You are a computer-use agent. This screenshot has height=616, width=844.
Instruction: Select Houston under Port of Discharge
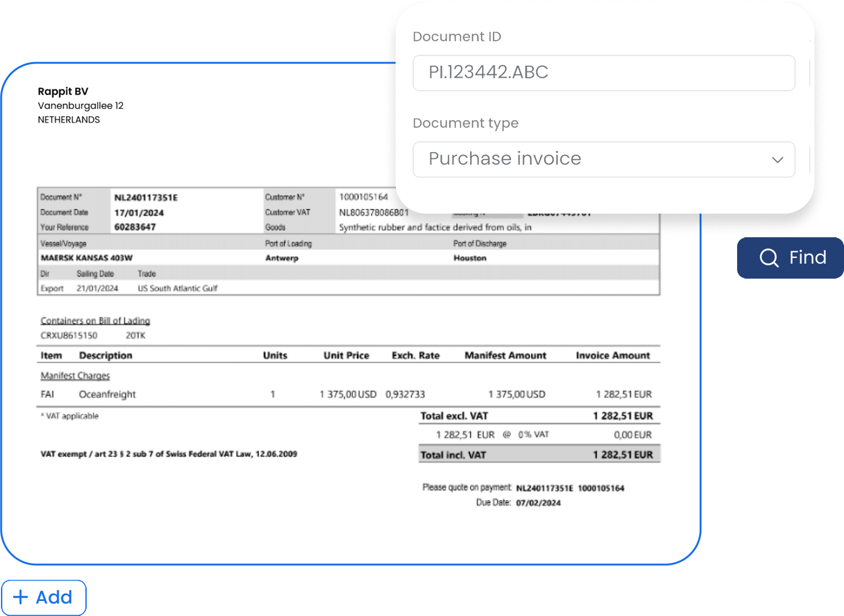469,258
